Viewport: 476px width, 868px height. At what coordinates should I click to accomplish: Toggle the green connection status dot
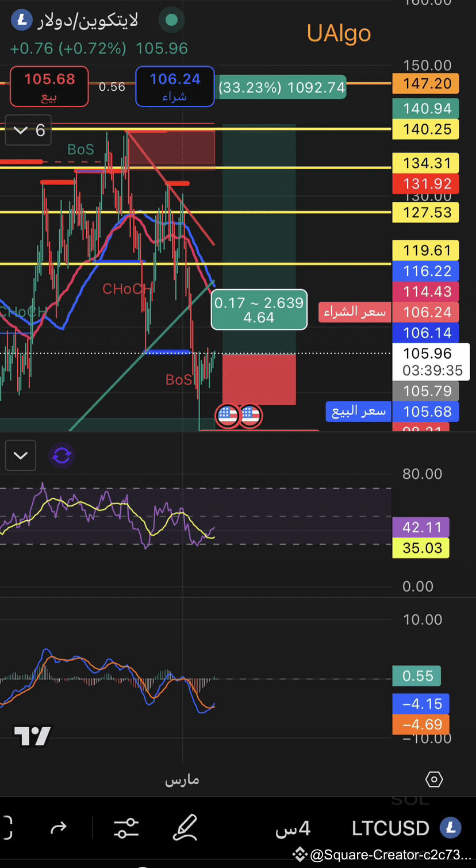click(171, 20)
